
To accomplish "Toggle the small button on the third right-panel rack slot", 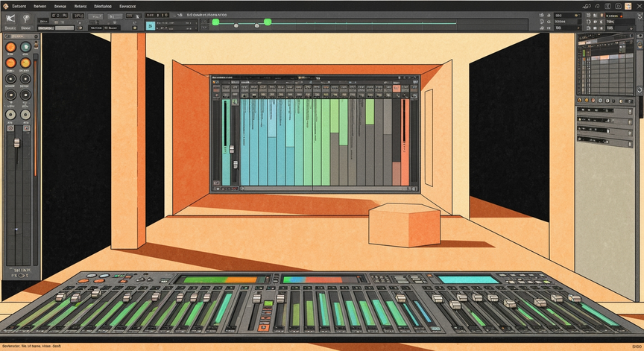I will pyautogui.click(x=631, y=133).
